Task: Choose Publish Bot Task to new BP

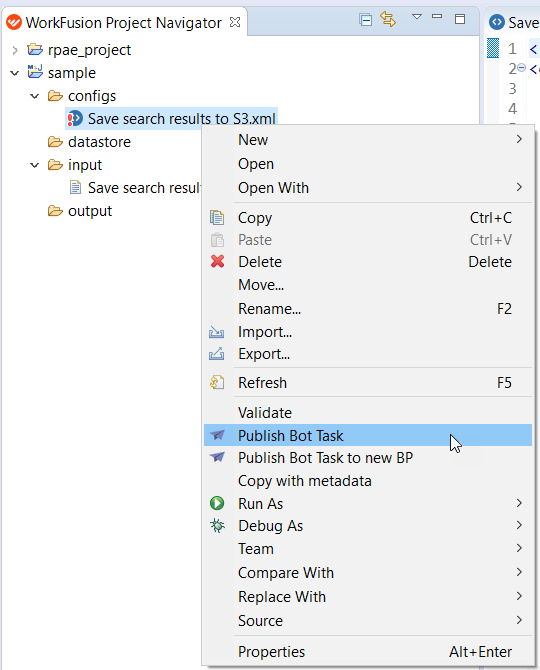Action: click(x=368, y=458)
